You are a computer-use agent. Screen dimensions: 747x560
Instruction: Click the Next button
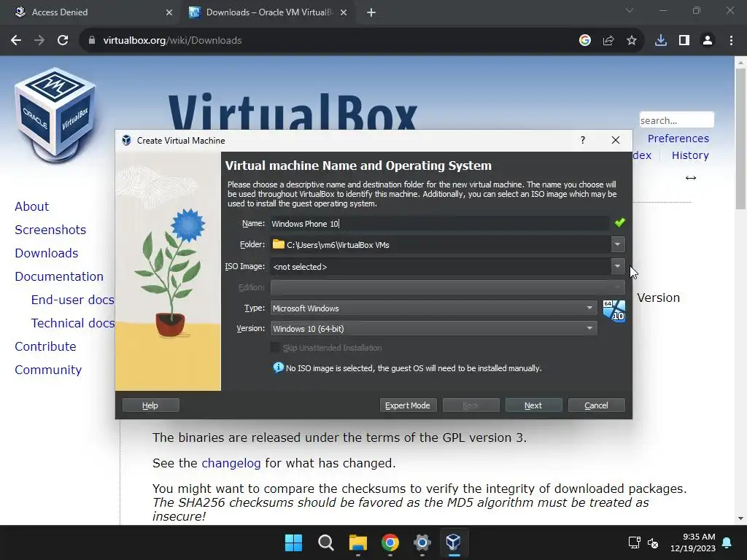[533, 405]
